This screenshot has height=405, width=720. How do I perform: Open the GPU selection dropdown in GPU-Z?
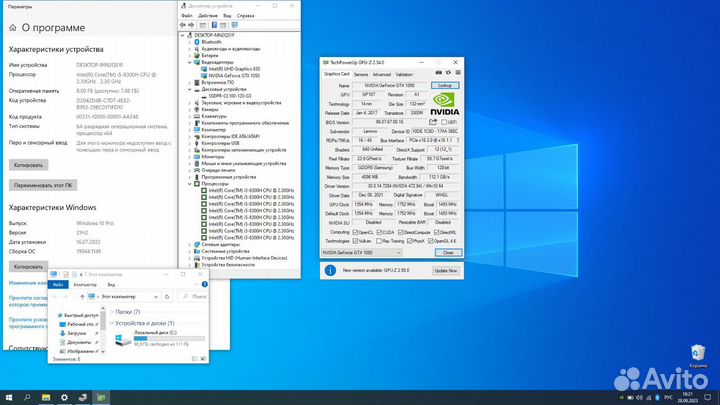pyautogui.click(x=361, y=253)
